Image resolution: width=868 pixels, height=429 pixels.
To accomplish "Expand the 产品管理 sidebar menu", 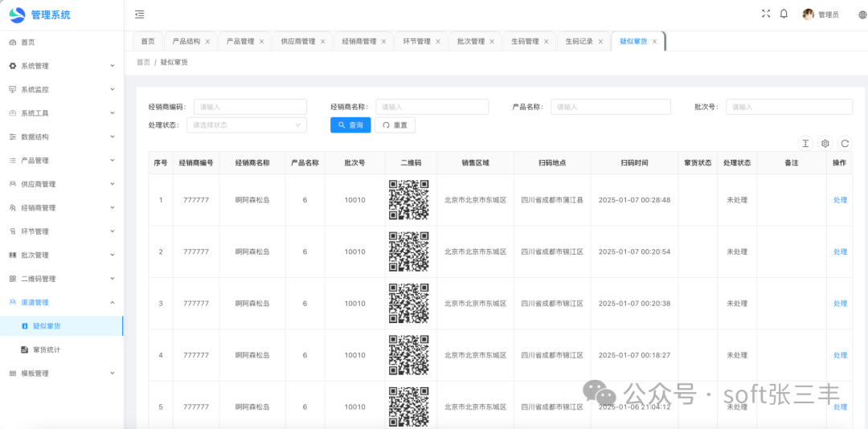I will 60,161.
